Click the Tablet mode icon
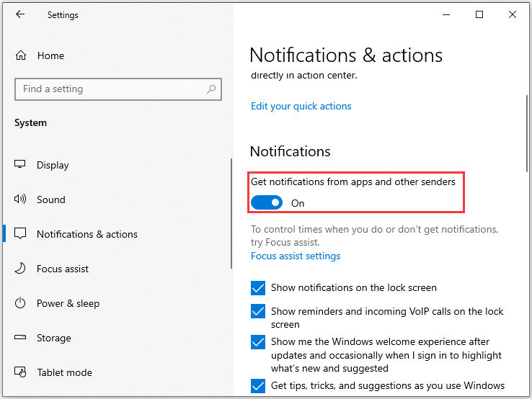This screenshot has height=399, width=532. pos(21,372)
